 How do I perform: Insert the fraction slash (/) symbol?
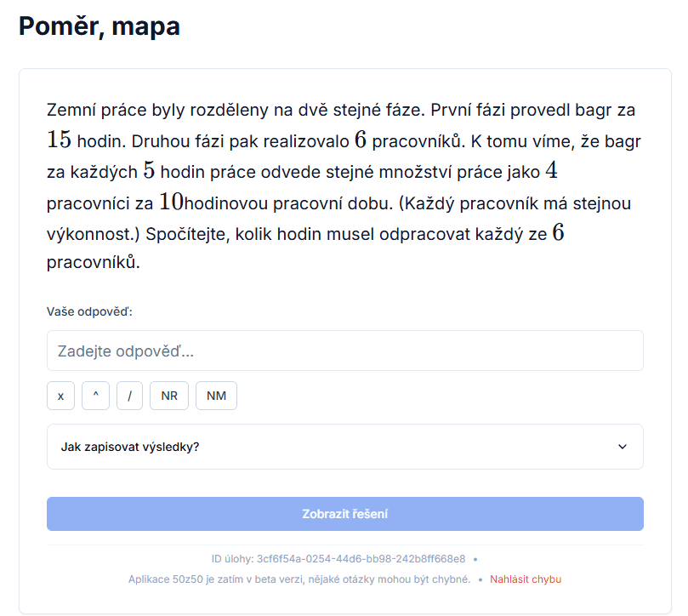coord(129,395)
